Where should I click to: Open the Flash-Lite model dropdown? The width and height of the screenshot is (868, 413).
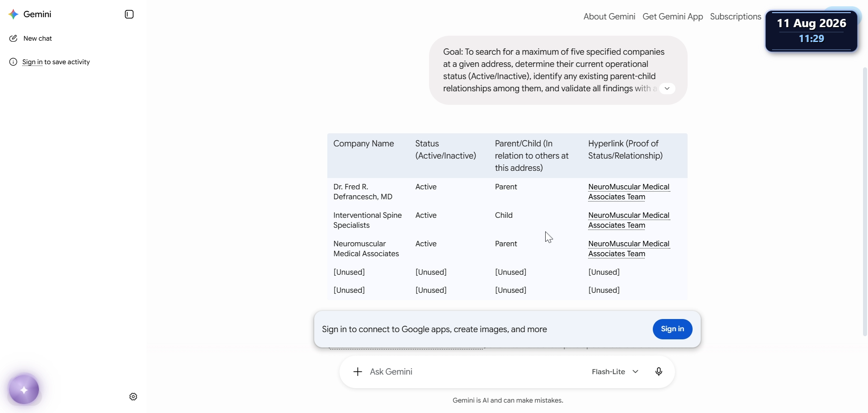click(x=615, y=372)
